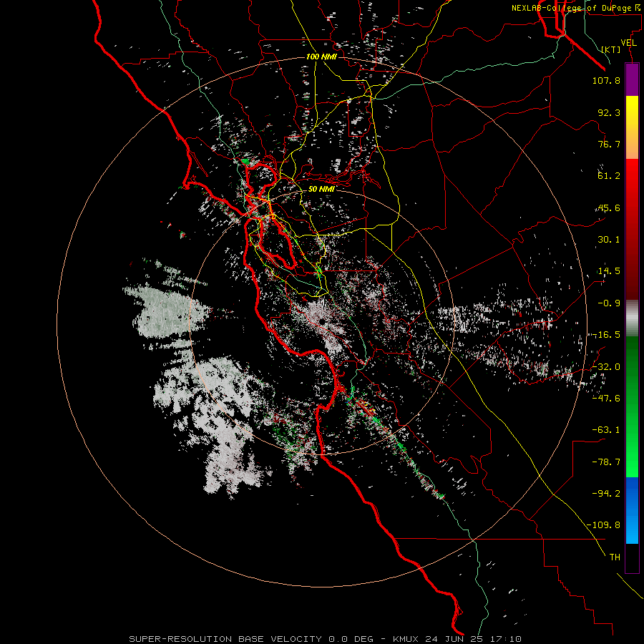Select the -47.6 legend value
Screen dimensions: 644x644
point(606,398)
